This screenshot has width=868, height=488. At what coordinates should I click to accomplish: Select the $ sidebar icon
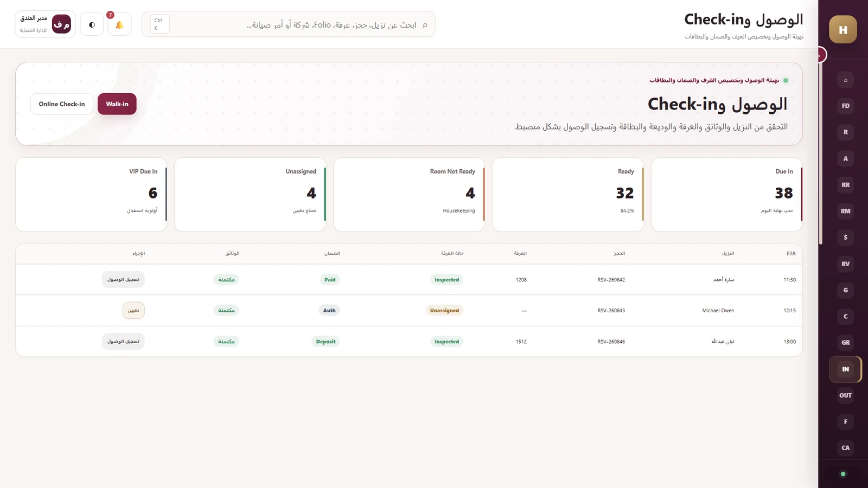845,237
